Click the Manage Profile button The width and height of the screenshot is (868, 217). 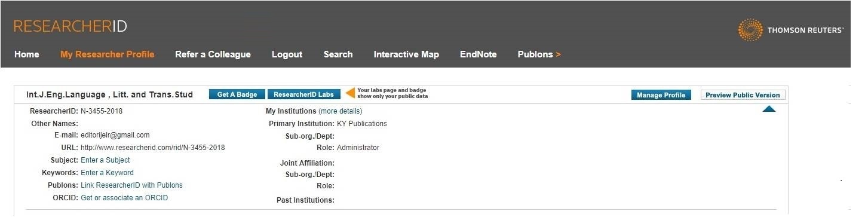click(x=661, y=95)
